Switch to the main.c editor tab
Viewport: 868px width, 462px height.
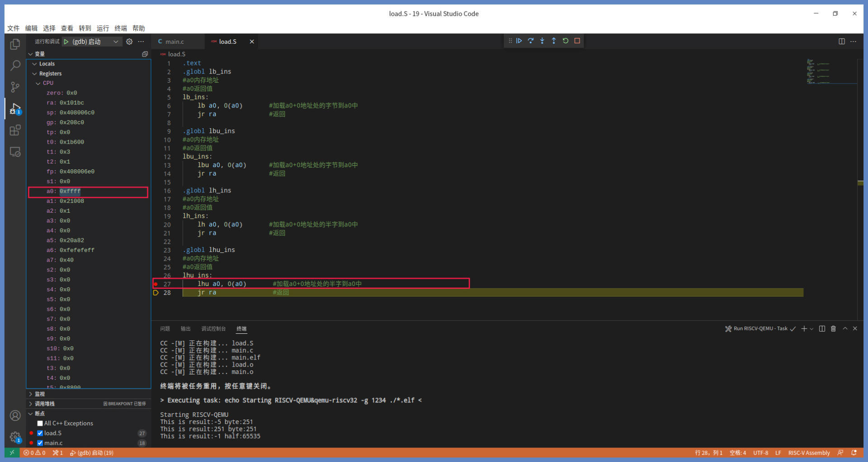coord(175,42)
